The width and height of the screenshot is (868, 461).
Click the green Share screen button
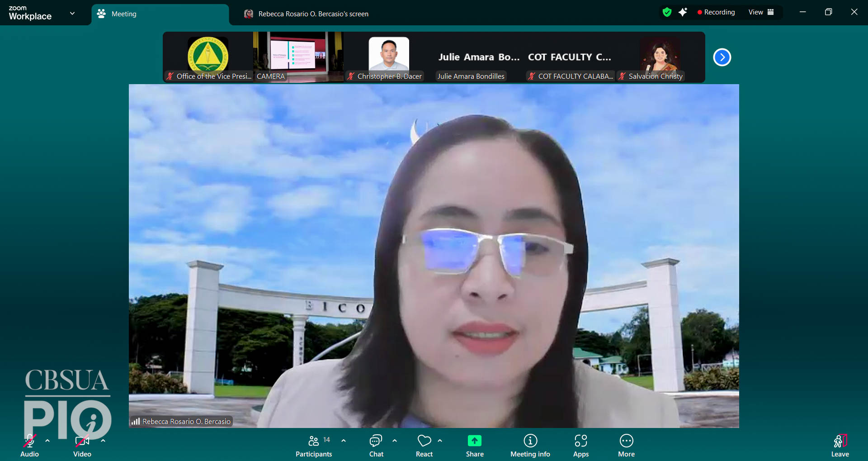click(x=474, y=446)
